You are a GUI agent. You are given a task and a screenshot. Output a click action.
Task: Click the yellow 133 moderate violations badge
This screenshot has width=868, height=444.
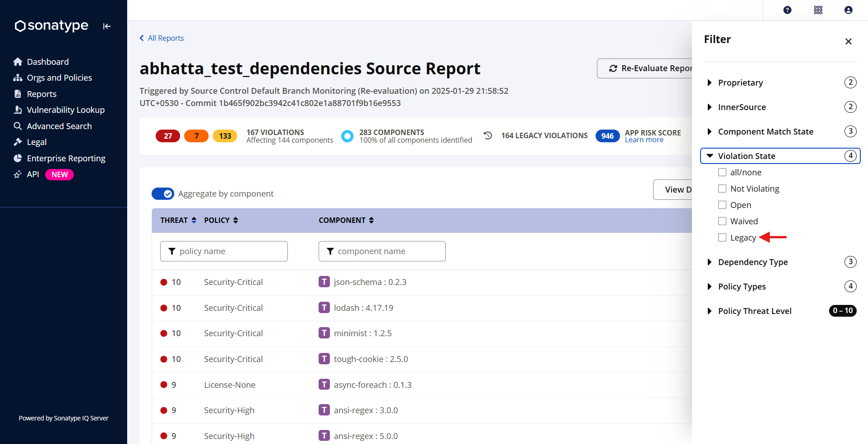click(x=225, y=136)
